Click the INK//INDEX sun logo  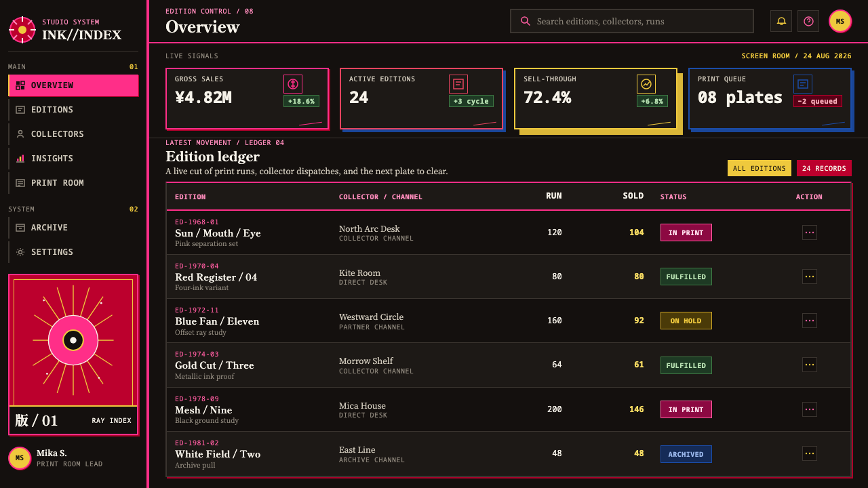click(x=22, y=30)
